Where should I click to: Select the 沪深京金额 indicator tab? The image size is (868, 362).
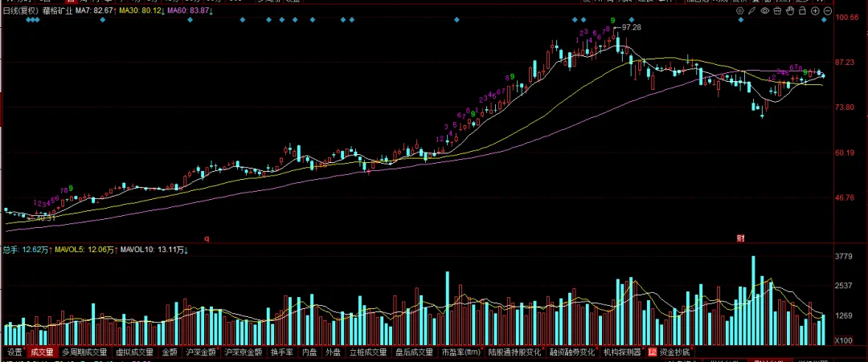click(244, 352)
